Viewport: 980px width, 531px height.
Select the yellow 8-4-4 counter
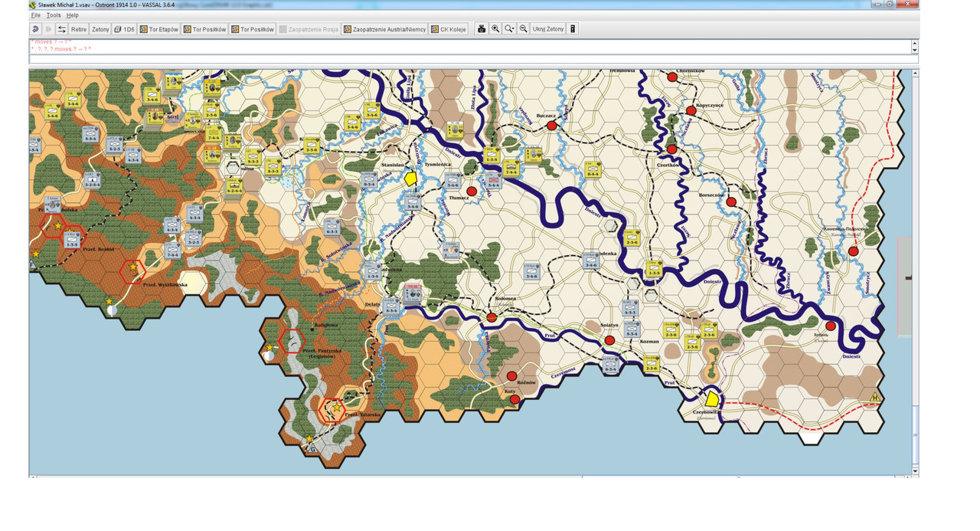pos(592,169)
